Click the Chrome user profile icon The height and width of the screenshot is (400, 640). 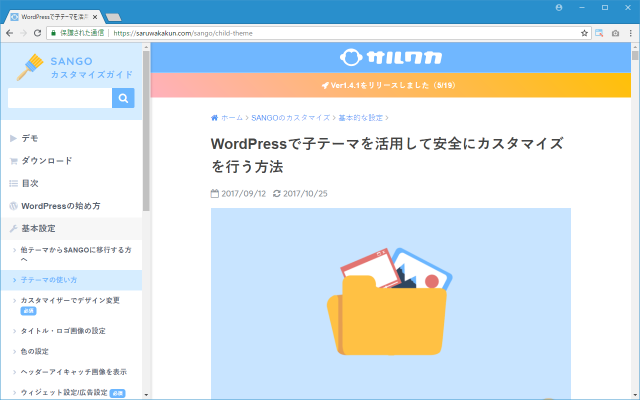click(x=558, y=7)
